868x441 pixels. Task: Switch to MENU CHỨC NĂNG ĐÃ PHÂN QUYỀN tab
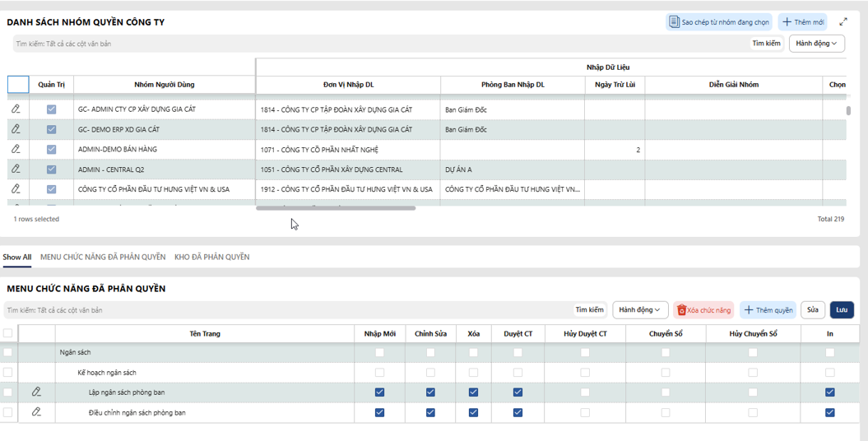click(103, 257)
